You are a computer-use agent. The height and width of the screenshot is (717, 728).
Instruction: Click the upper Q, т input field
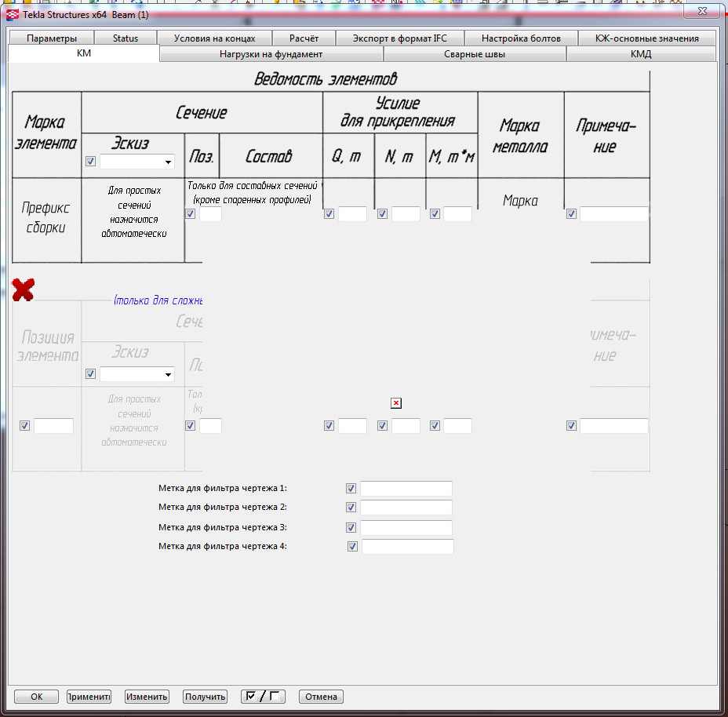point(352,214)
